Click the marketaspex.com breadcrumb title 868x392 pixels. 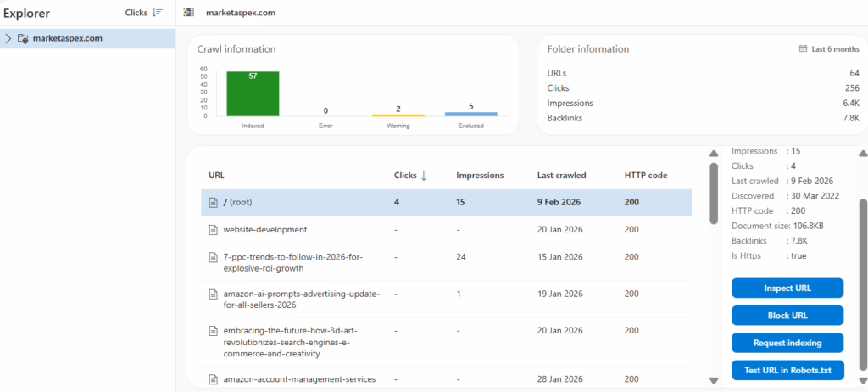(240, 13)
